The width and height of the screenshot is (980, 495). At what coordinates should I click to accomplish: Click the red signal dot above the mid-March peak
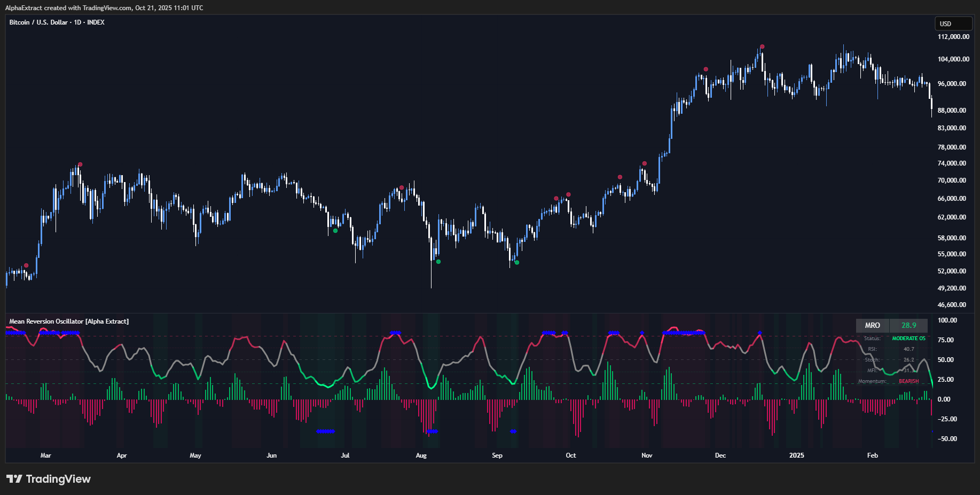click(80, 164)
